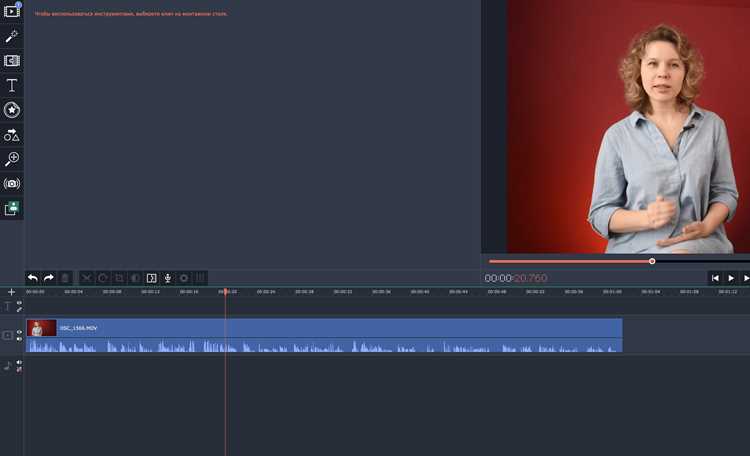Open the transition wizard toolbar icon

pyautogui.click(x=152, y=278)
